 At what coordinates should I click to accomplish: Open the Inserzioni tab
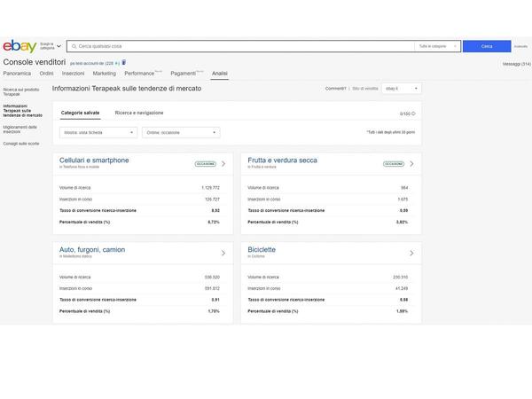click(x=73, y=74)
